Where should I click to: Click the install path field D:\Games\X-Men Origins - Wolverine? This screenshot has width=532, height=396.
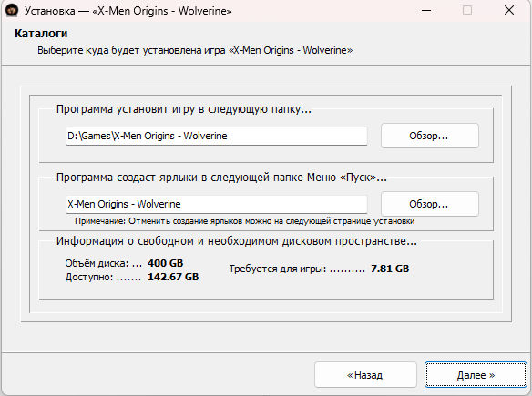[217, 136]
